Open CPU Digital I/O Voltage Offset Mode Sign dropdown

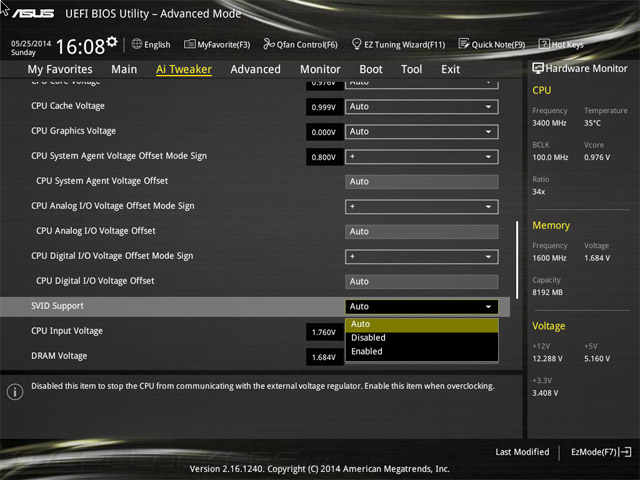[422, 257]
